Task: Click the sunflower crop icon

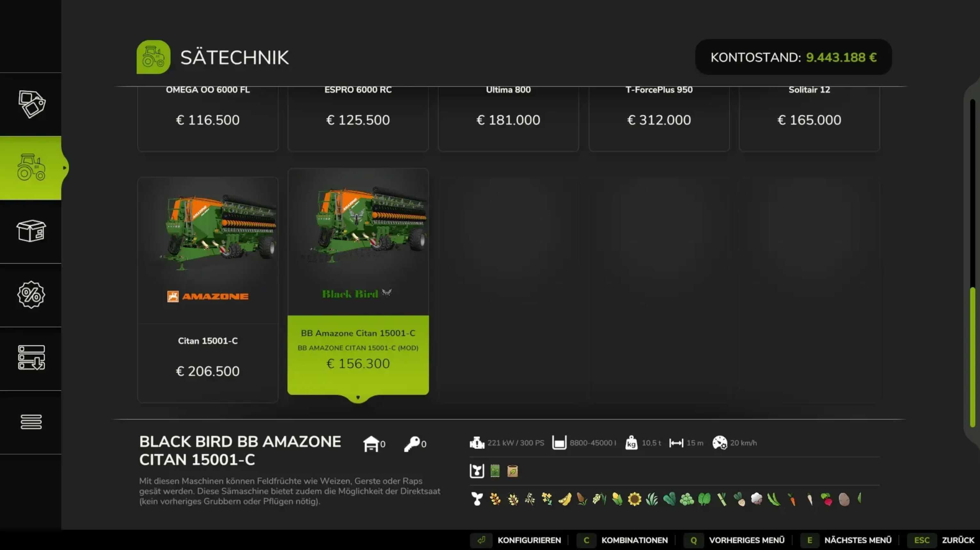Action: click(x=634, y=499)
